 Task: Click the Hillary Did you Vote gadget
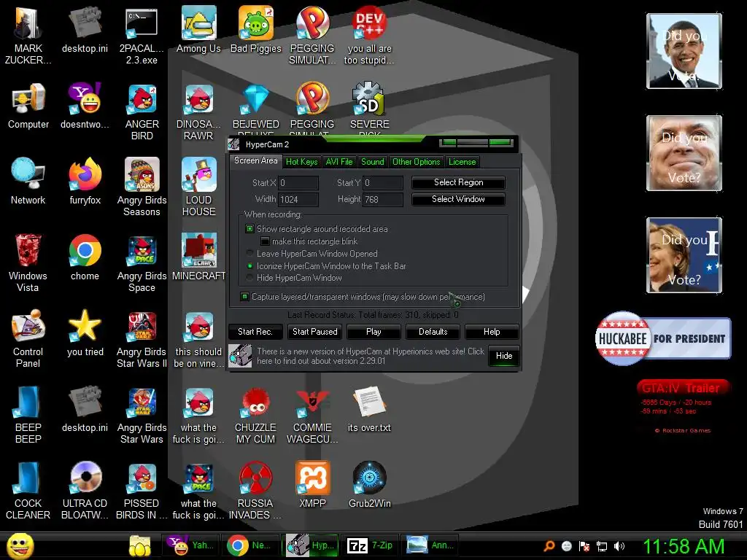tap(684, 254)
